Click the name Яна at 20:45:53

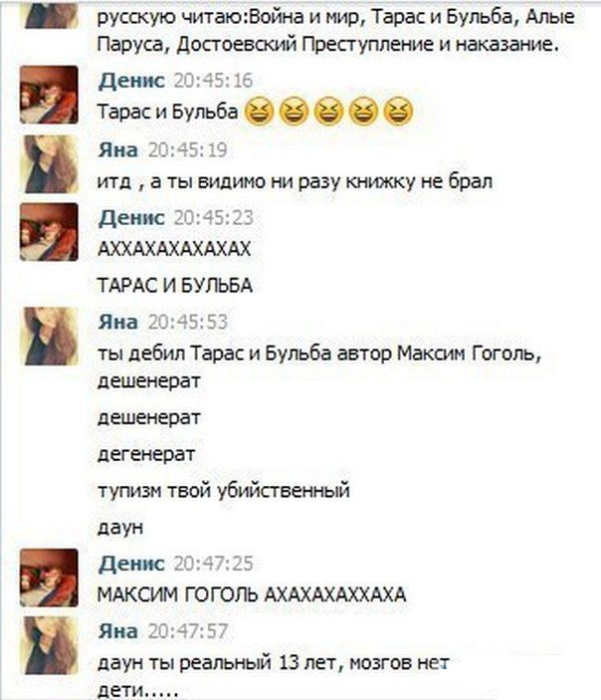pyautogui.click(x=118, y=322)
